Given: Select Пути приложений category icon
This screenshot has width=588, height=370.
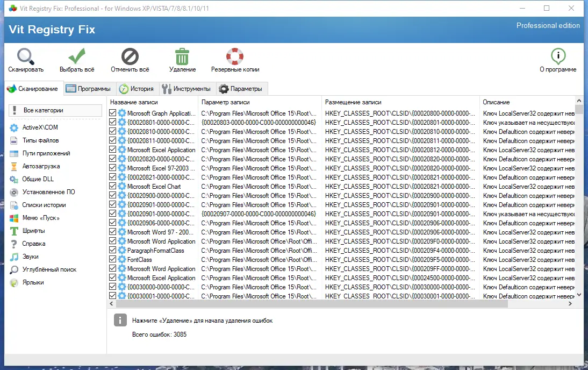Looking at the screenshot, I should 14,153.
